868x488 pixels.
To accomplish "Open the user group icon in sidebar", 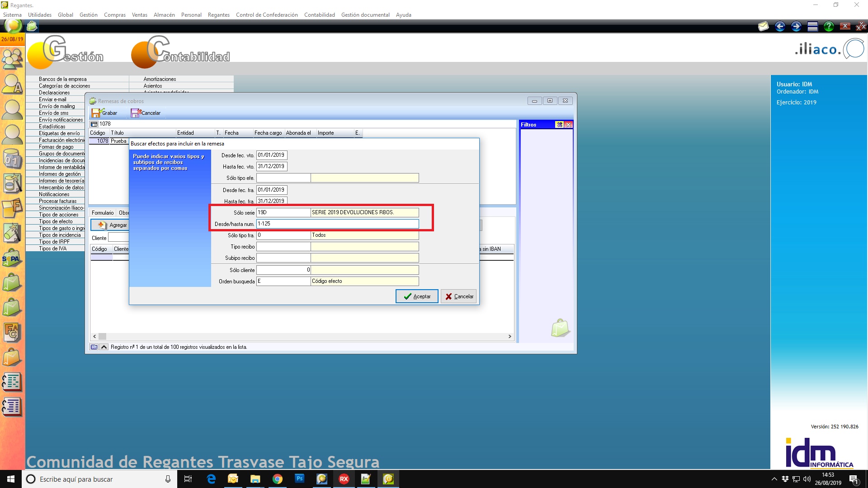I will 12,58.
